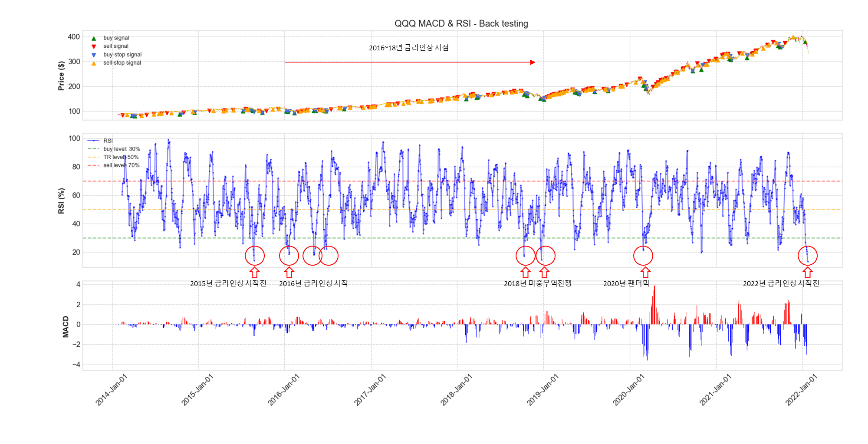Screen dimensions: 868x444
Task: Click the '2022년 금리인상 시작전' annotation text
Action: (781, 283)
